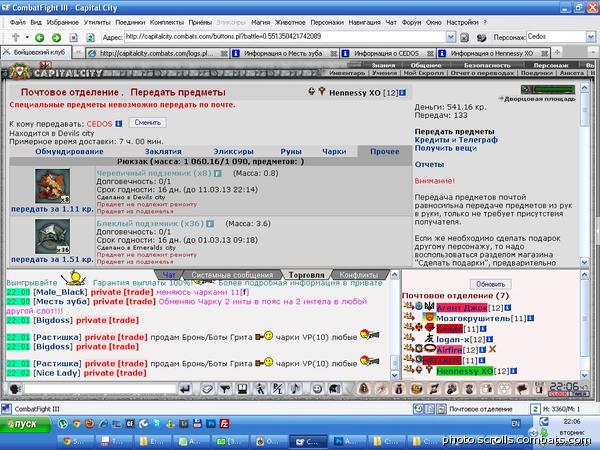Image resolution: width=600 pixels, height=450 pixels.
Task: Switch to Информация о CEDOS tab
Action: [386, 54]
